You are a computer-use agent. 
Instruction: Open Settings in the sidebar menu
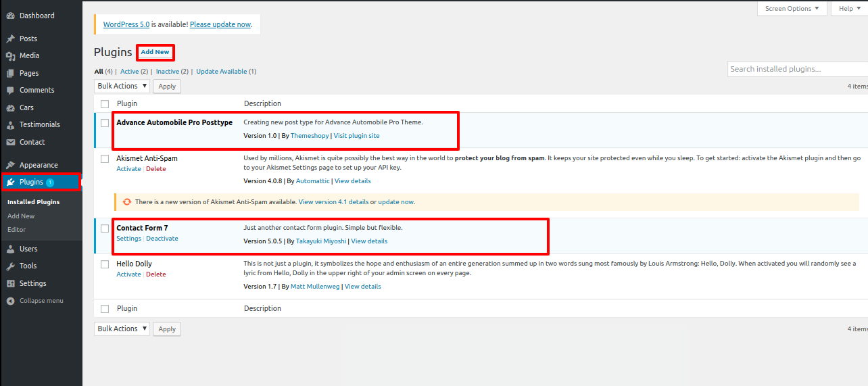[32, 283]
